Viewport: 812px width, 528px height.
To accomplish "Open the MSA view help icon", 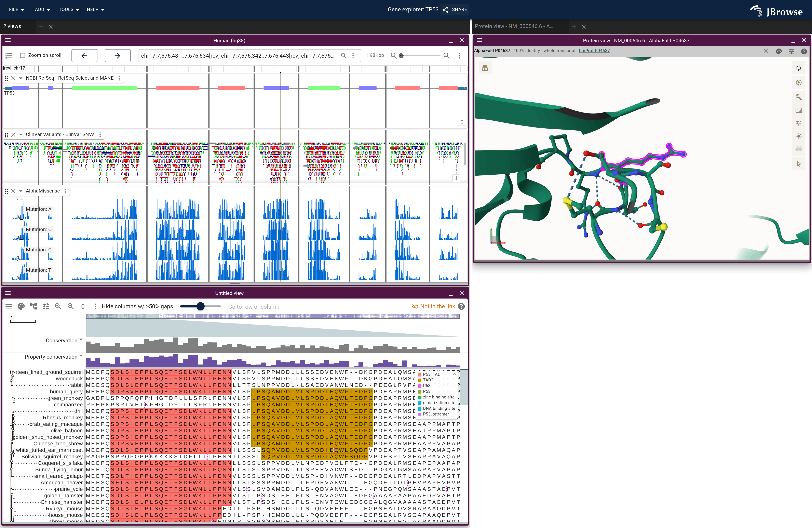I will (x=461, y=306).
